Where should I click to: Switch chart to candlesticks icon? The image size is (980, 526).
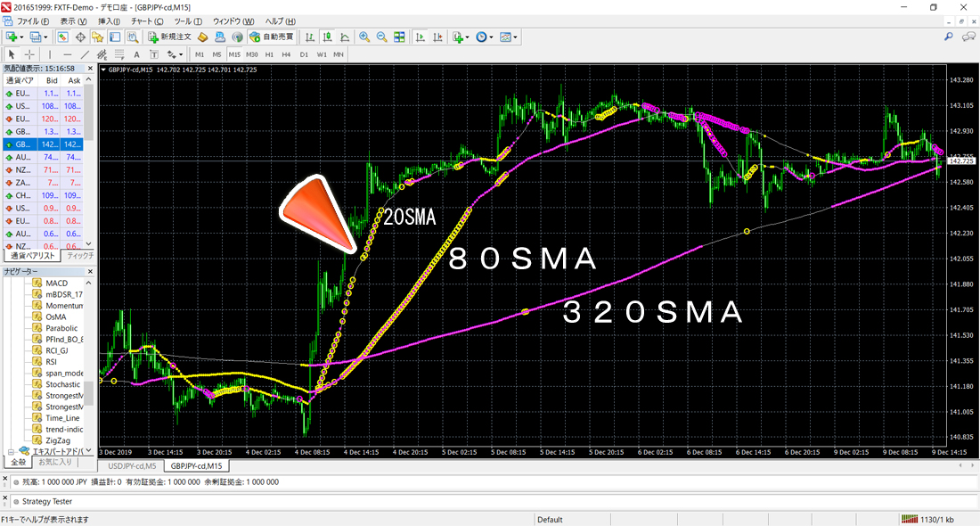(x=327, y=37)
